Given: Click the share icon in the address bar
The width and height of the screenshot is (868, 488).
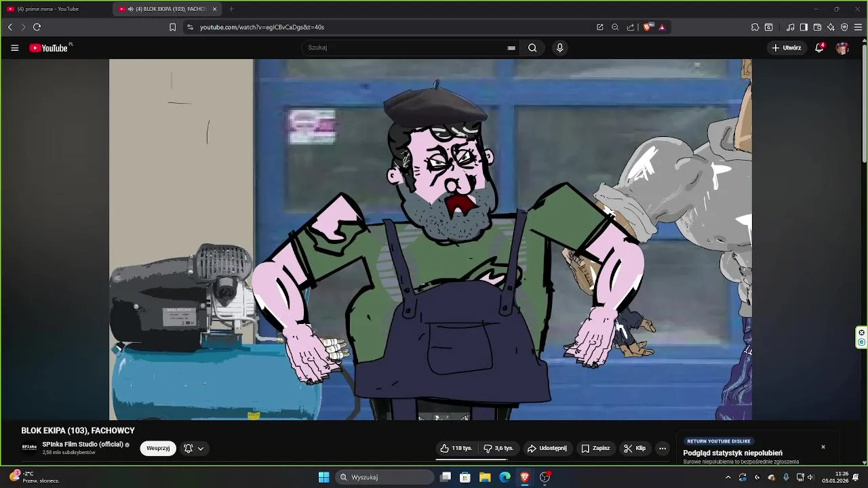Looking at the screenshot, I should 630,27.
